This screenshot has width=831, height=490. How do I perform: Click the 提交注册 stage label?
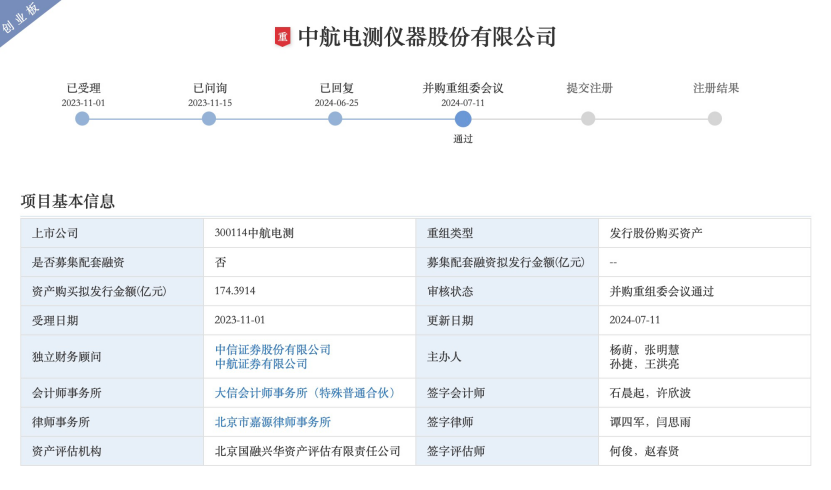point(589,88)
